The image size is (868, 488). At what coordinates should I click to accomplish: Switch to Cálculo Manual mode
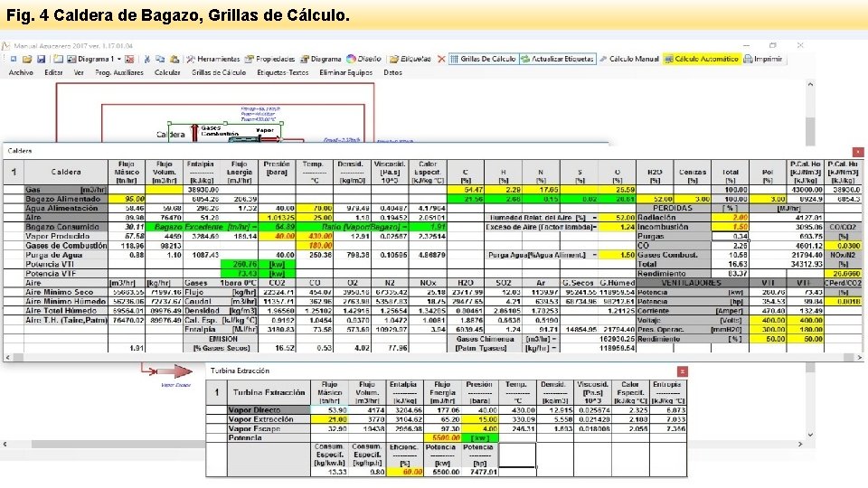point(629,59)
